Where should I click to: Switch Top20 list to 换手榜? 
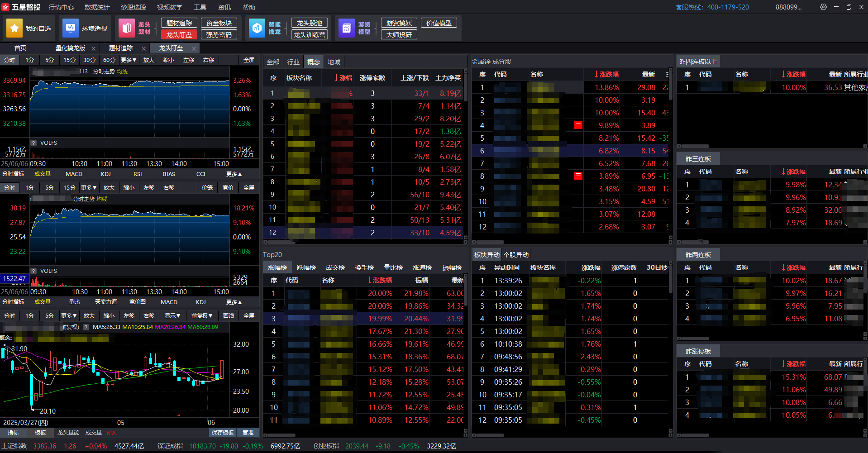[x=364, y=267]
